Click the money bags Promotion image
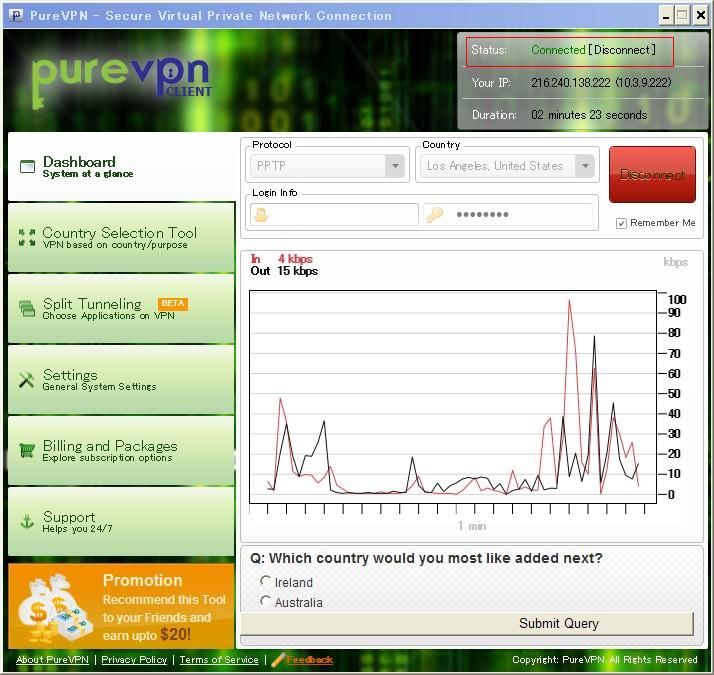This screenshot has height=675, width=714. coord(55,608)
